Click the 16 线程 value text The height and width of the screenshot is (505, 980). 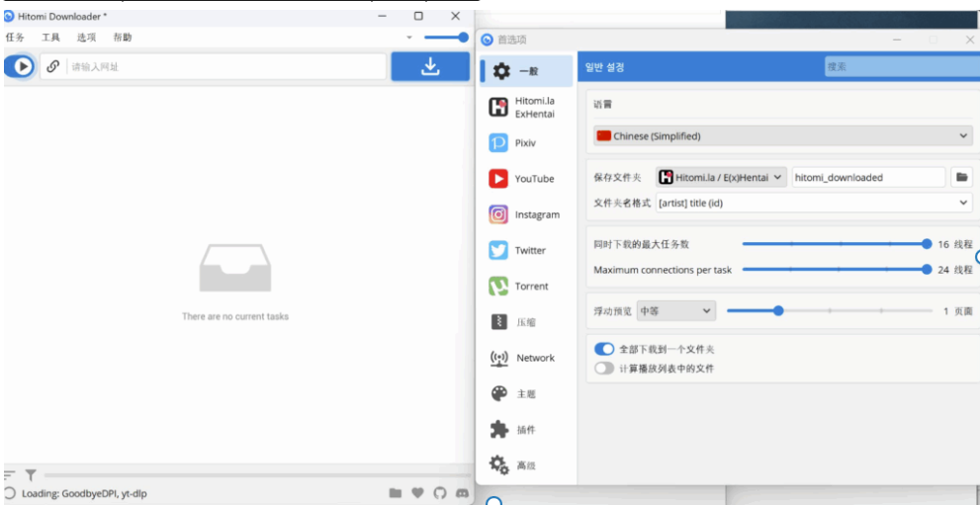pos(955,244)
